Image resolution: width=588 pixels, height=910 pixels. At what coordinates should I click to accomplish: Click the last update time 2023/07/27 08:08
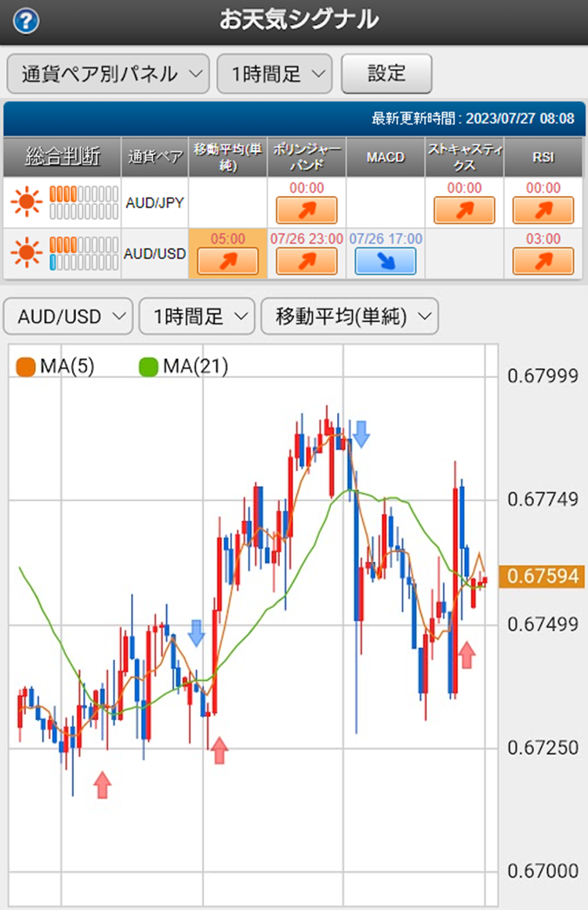click(x=520, y=119)
